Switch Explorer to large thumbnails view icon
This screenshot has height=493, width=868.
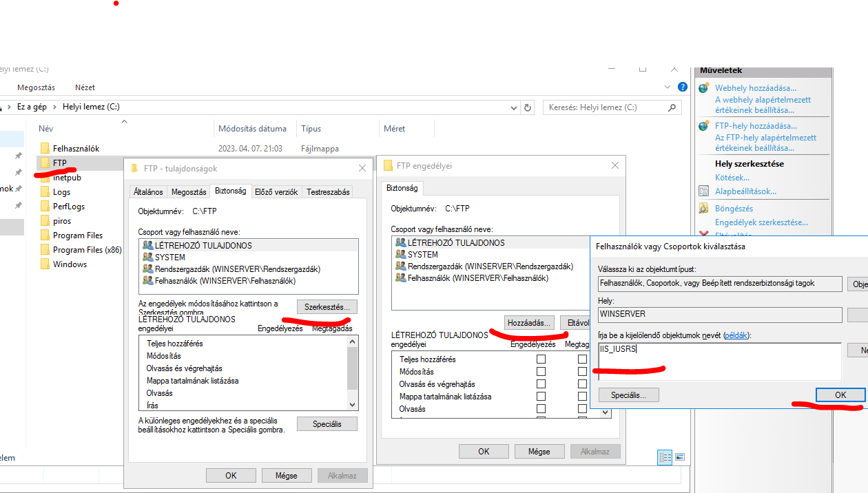coord(680,457)
